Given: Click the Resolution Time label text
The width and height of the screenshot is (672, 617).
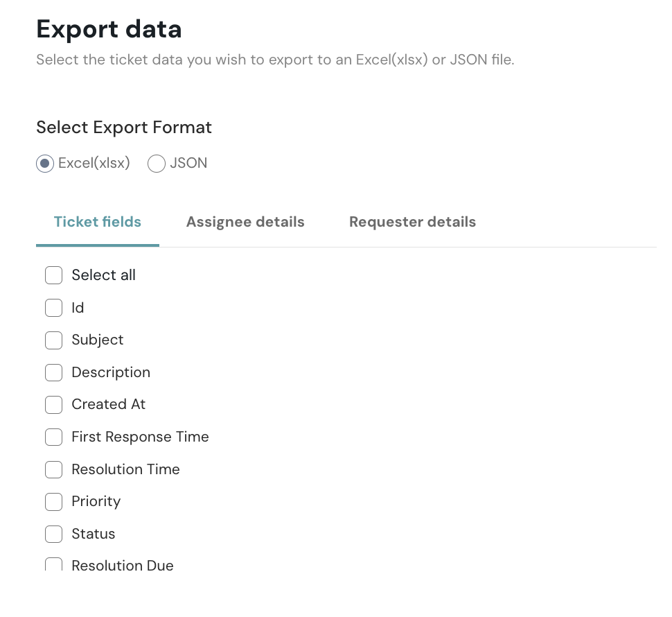Looking at the screenshot, I should coord(125,469).
